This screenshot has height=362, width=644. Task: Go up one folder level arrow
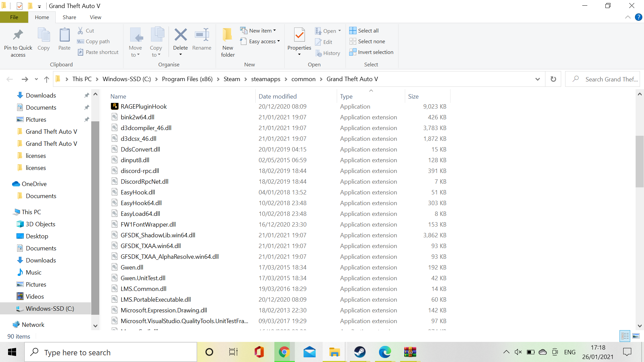tap(47, 79)
